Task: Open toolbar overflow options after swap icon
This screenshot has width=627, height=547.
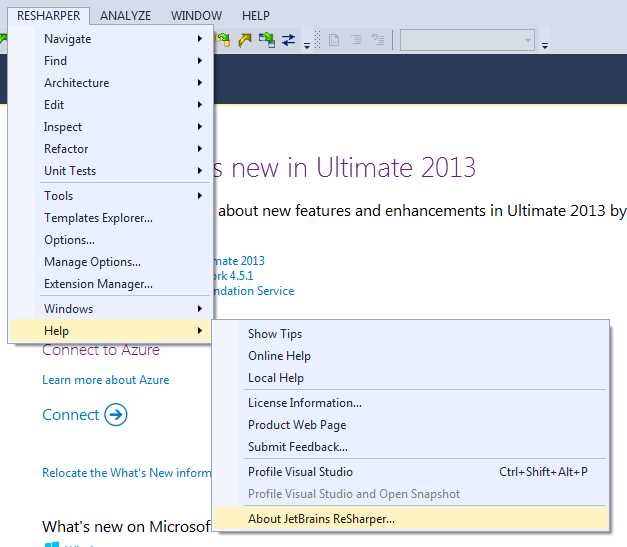Action: (x=307, y=45)
